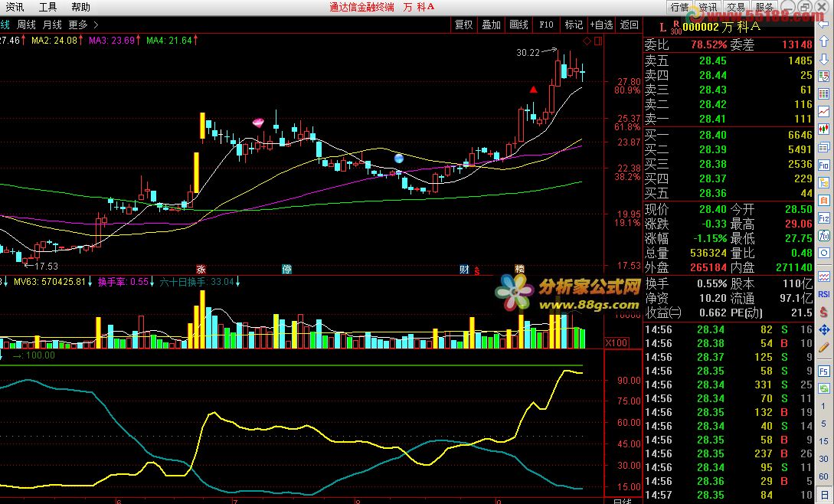Select the 5-minute period button
The height and width of the screenshot is (504, 834).
point(823,424)
